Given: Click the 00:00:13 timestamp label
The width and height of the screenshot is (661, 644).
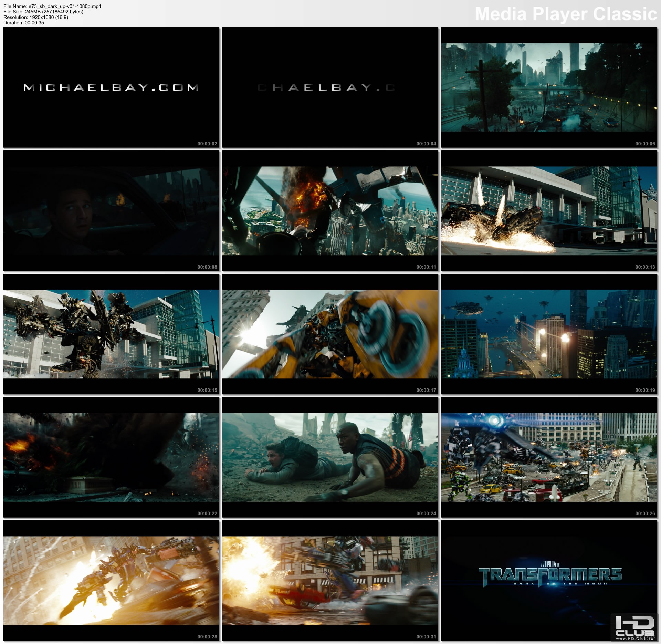Looking at the screenshot, I should (645, 267).
